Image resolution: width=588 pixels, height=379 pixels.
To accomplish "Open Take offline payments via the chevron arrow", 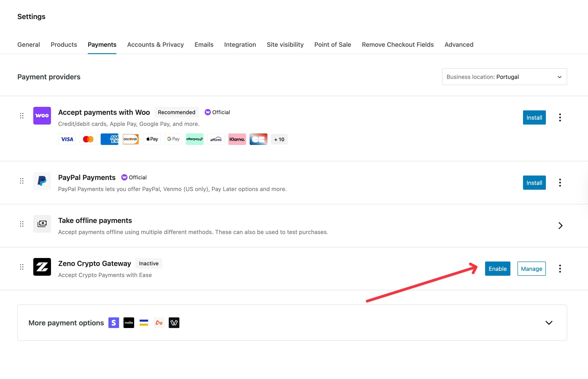I will pyautogui.click(x=561, y=225).
